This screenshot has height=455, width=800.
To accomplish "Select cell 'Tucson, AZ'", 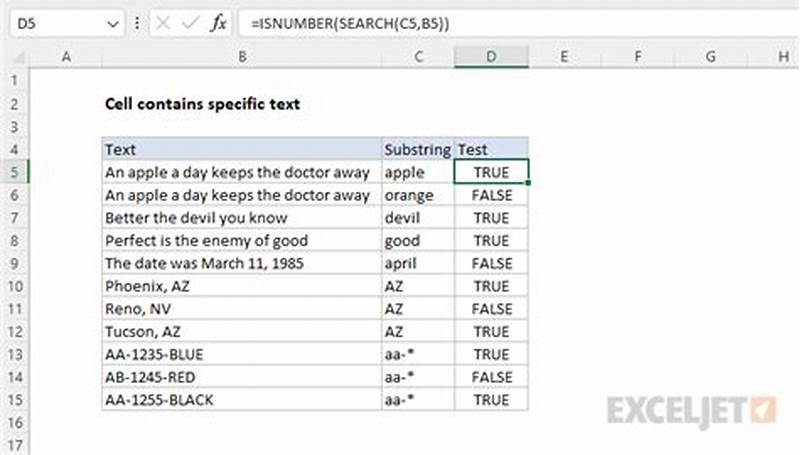I will (242, 332).
